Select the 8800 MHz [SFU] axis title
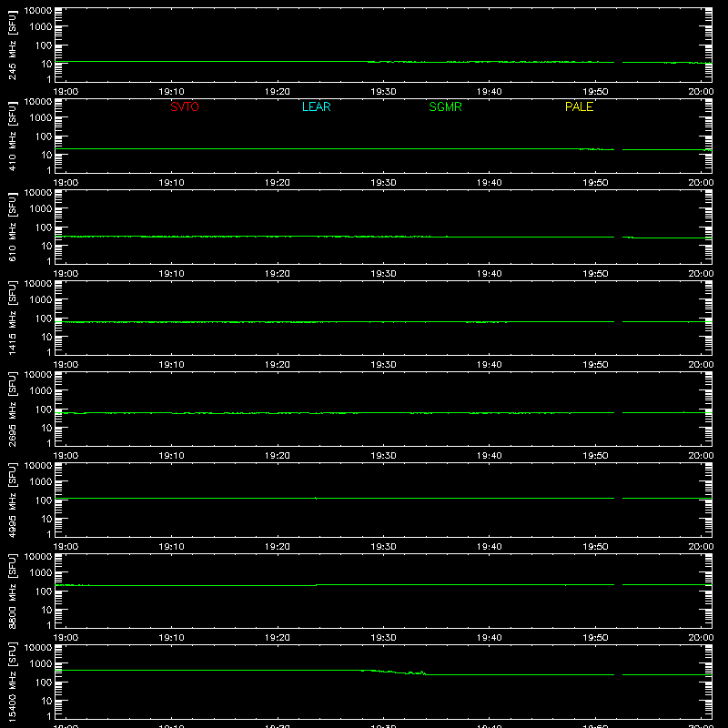 [x=12, y=591]
